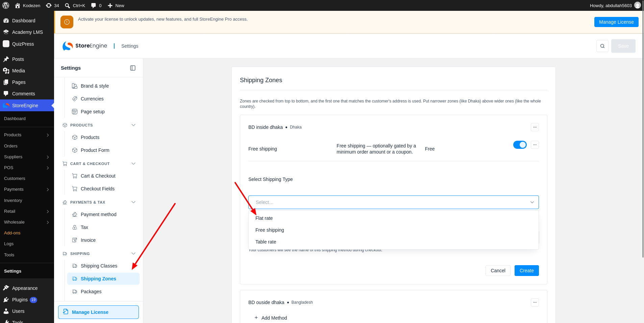Viewport: 644px width, 323px height.
Task: Open Tax settings
Action: click(103, 227)
